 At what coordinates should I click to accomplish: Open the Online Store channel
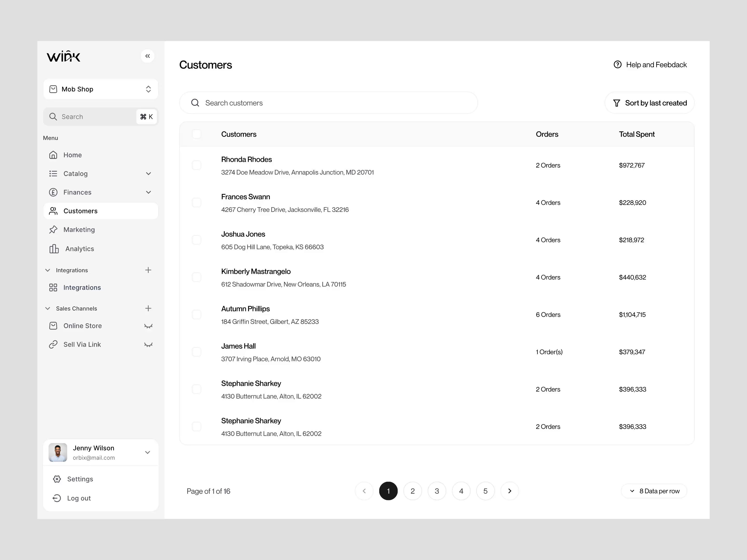pos(101,326)
